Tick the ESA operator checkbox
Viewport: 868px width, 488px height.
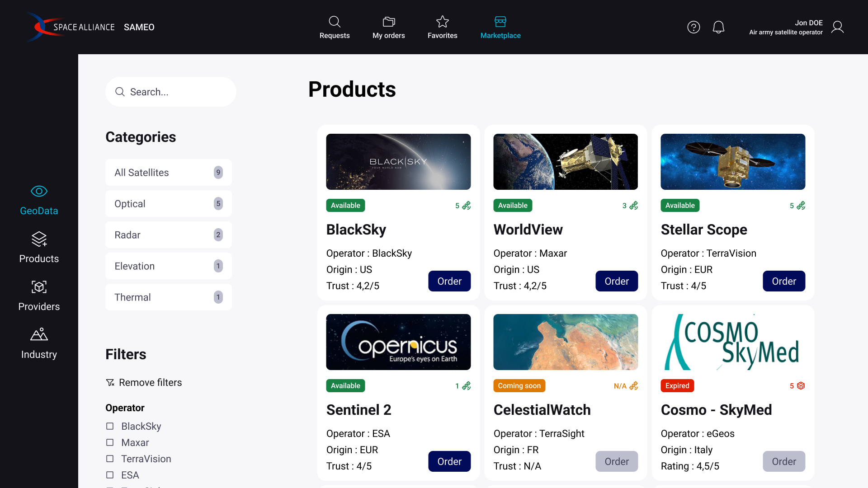(x=110, y=475)
